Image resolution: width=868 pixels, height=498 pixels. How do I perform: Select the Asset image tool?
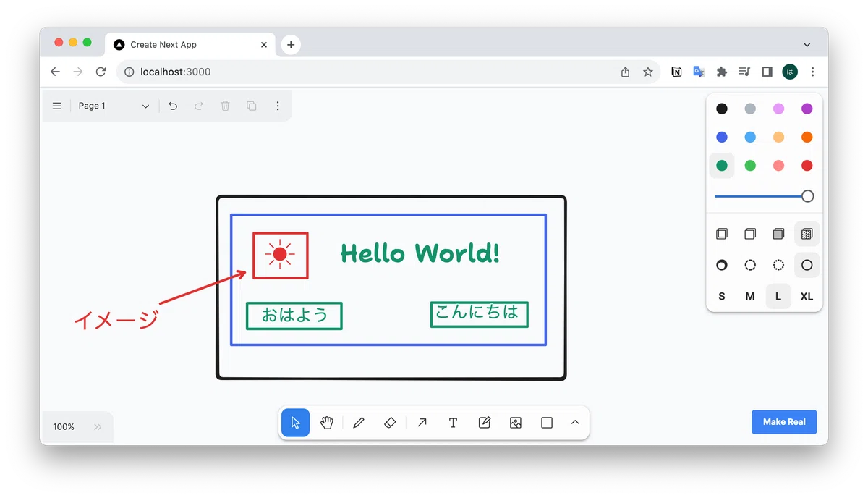point(516,423)
